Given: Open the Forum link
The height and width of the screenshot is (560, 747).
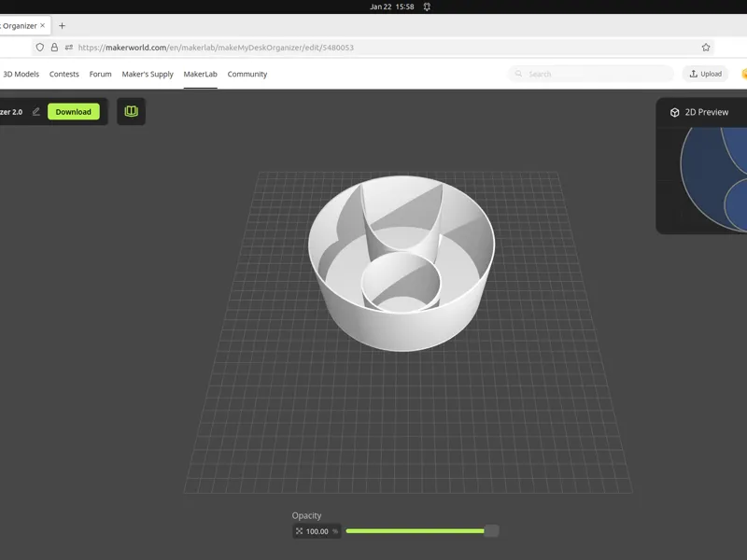Looking at the screenshot, I should click(101, 74).
